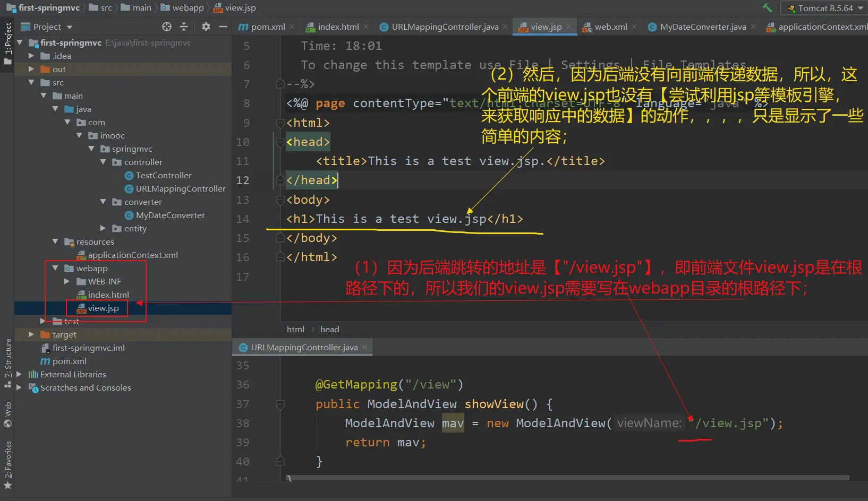Toggle fold marker beside head tag
Viewport: 868px width, 501px height.
click(280, 142)
